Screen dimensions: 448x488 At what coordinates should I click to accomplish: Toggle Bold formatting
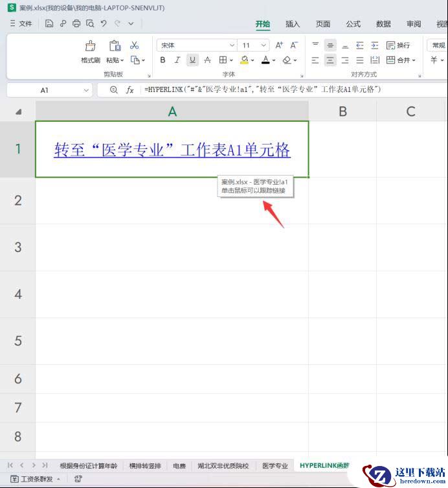click(162, 60)
